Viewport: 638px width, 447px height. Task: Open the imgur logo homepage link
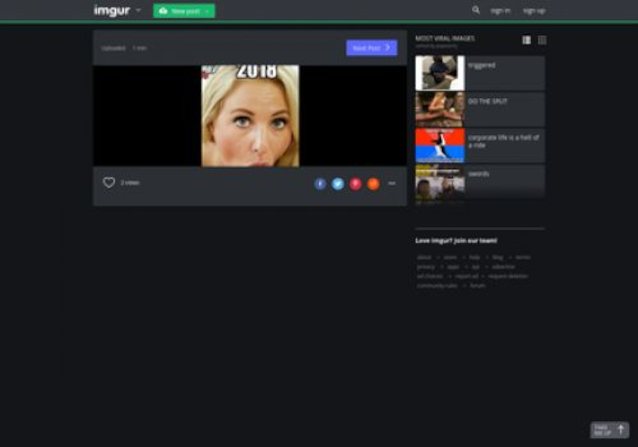pos(112,11)
